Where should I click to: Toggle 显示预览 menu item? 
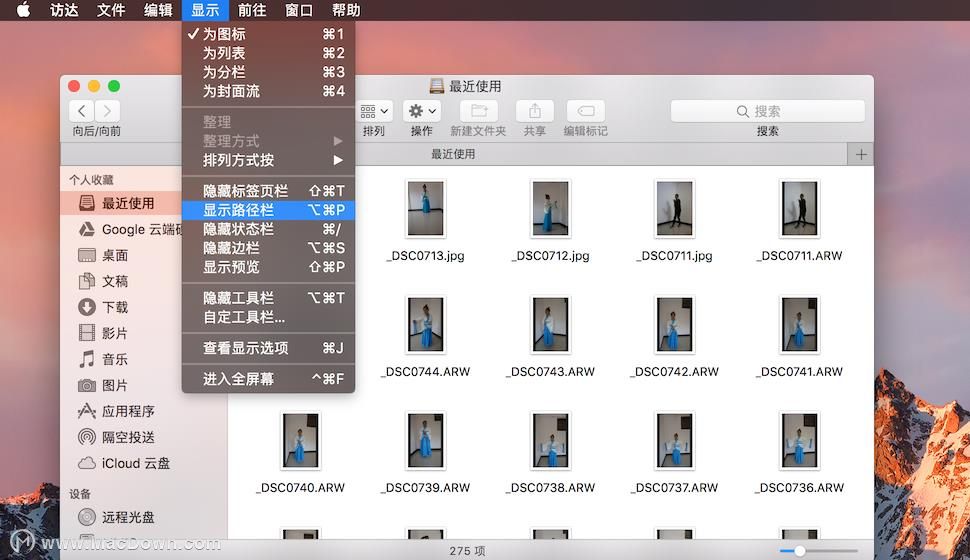pos(268,267)
